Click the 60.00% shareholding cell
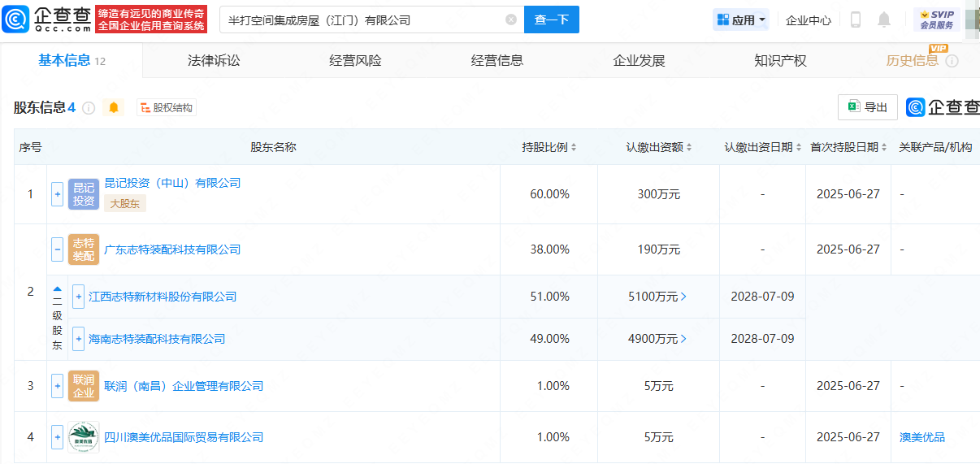Viewport: 980px width, 464px height. [549, 194]
